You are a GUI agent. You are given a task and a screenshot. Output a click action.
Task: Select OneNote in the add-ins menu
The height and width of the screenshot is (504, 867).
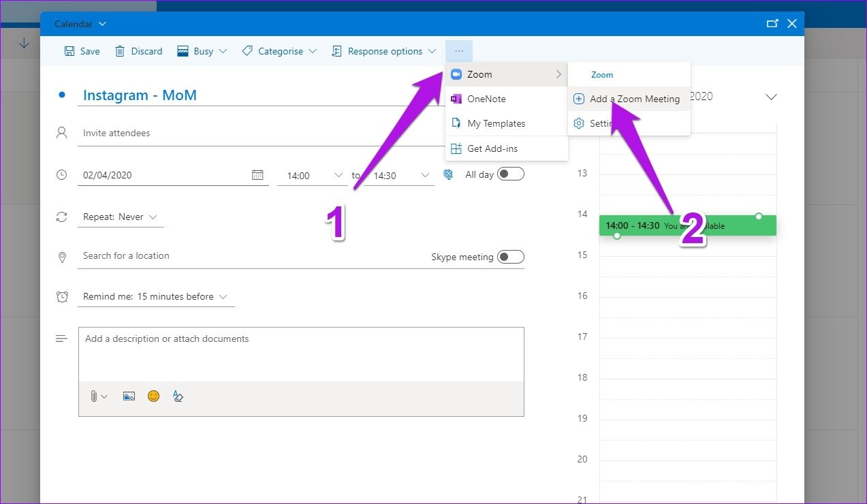tap(507, 99)
